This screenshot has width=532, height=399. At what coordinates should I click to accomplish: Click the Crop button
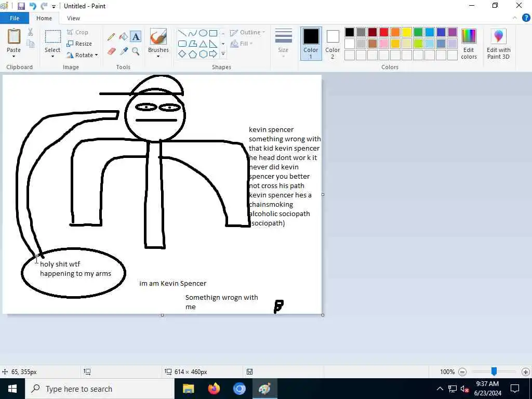(78, 32)
